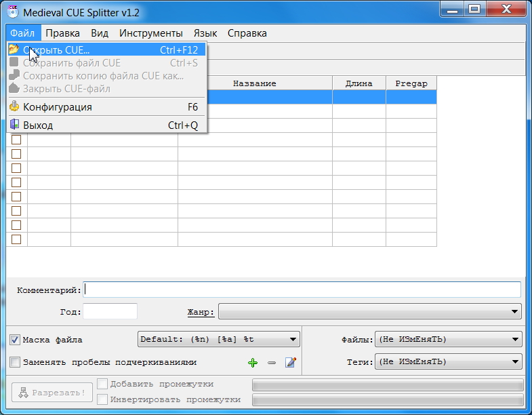532x415 pixels.
Task: Check the first visible track row checkbox below the menu
Action: pyautogui.click(x=16, y=140)
